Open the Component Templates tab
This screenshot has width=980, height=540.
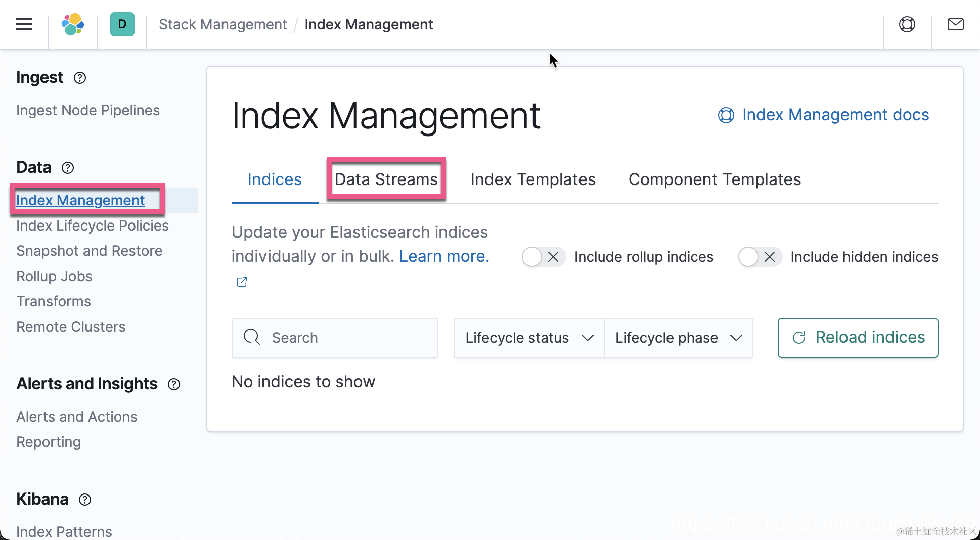tap(715, 179)
